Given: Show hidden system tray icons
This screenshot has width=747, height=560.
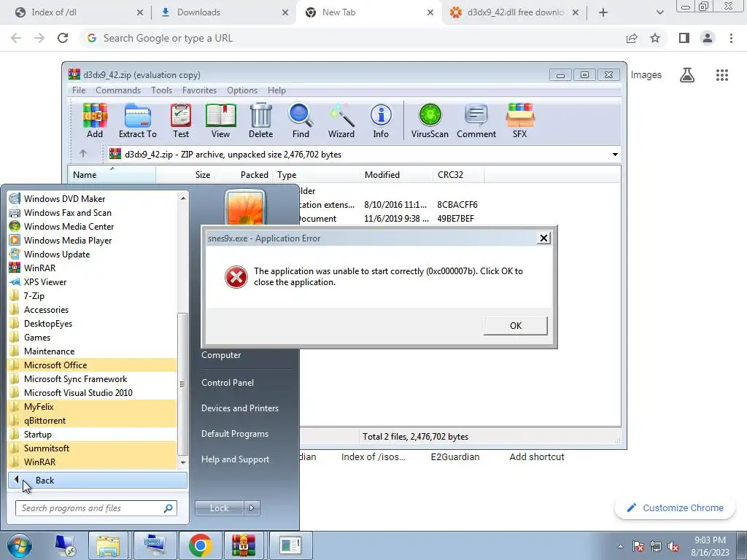Looking at the screenshot, I should coord(620,547).
